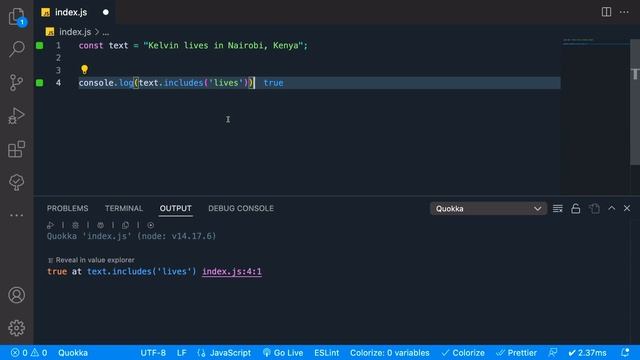
Task: Open the Run and Debug view
Action: click(17, 116)
